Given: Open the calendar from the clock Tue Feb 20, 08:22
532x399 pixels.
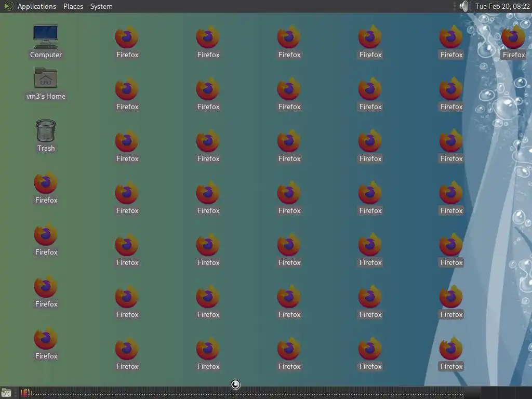Looking at the screenshot, I should pos(502,6).
